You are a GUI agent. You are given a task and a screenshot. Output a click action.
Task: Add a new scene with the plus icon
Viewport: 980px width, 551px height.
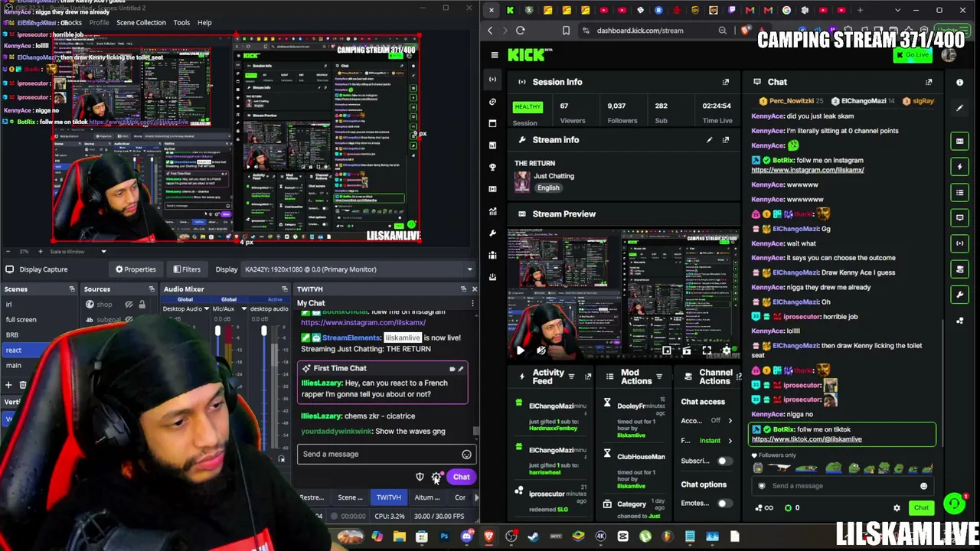pyautogui.click(x=9, y=386)
